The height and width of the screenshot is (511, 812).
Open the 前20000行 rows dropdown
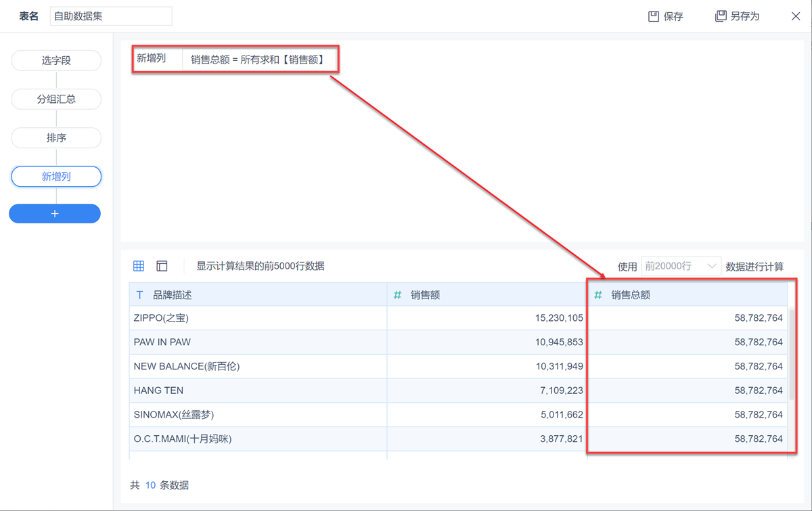tap(681, 267)
